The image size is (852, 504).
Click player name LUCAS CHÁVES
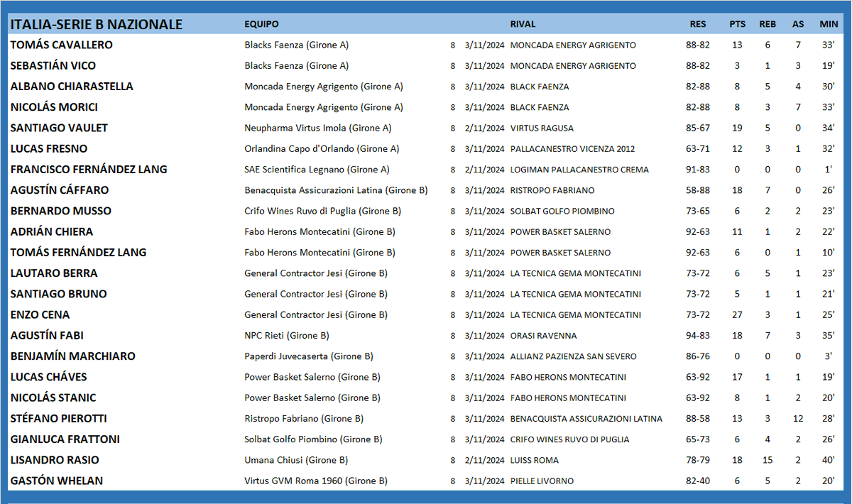(x=50, y=377)
